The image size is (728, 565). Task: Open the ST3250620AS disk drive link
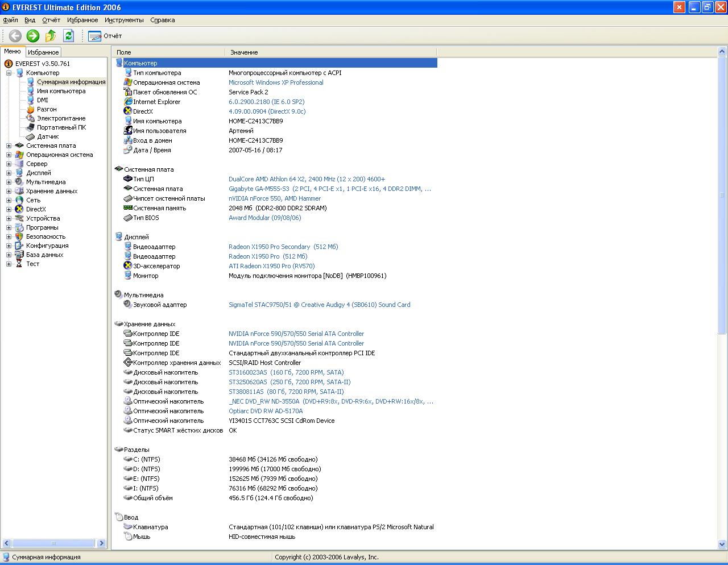(289, 382)
